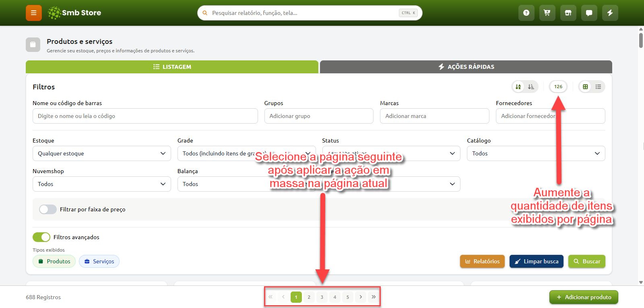Click the Nome ou código de barras field

145,116
